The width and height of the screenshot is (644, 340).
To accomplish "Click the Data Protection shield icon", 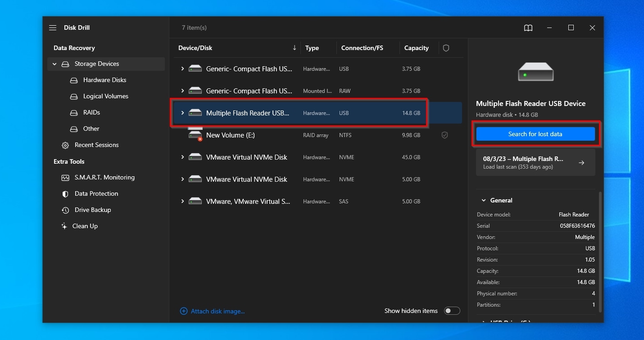I will [65, 194].
